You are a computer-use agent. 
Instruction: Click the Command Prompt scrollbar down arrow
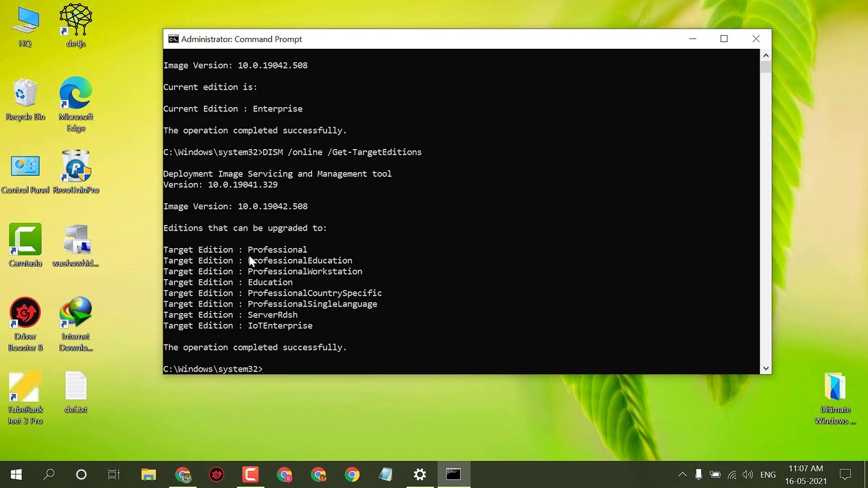click(x=766, y=369)
